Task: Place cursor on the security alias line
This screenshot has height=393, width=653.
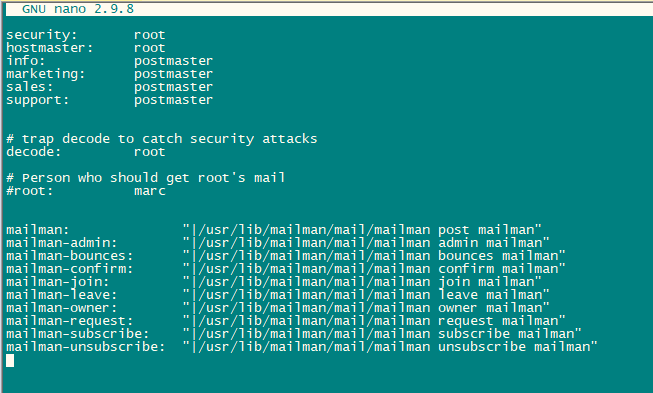Action: click(x=85, y=35)
